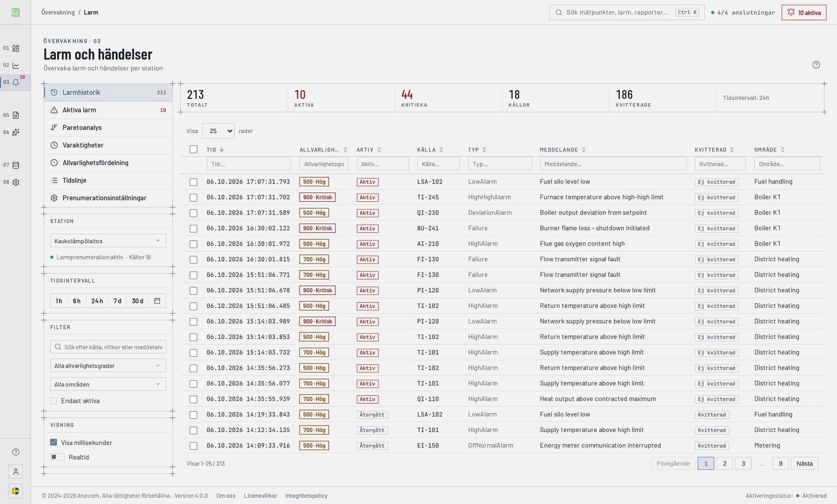Click the global search field

point(627,13)
